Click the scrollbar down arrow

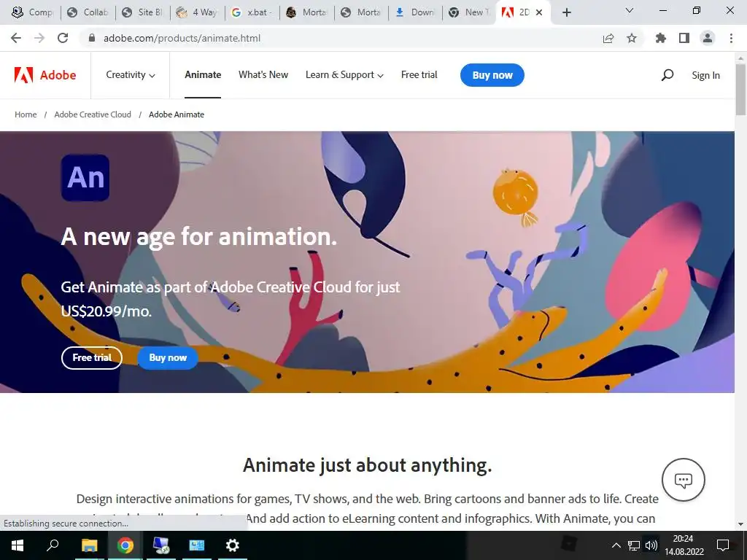point(741,524)
